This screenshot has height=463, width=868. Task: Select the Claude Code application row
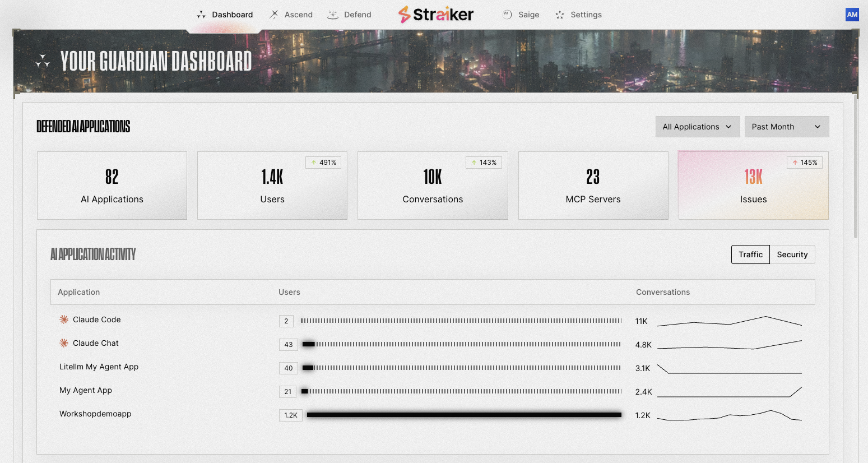point(433,320)
